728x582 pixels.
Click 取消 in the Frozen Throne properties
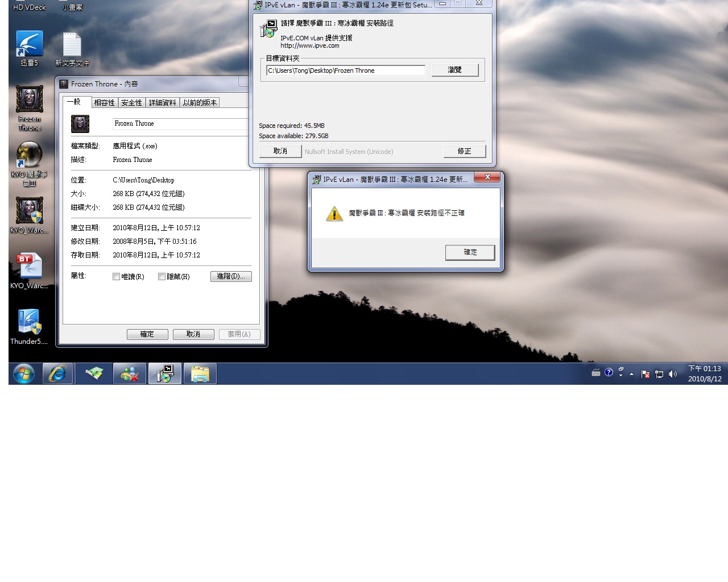pos(193,334)
